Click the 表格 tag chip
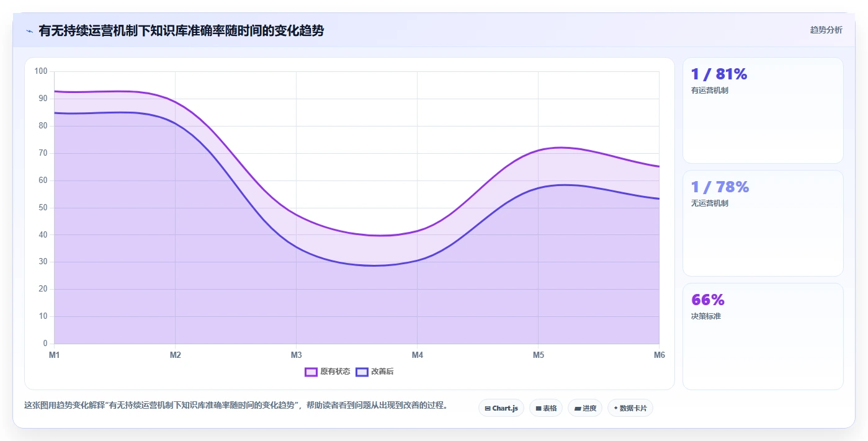Viewport: 868px width, 441px height. pos(546,408)
